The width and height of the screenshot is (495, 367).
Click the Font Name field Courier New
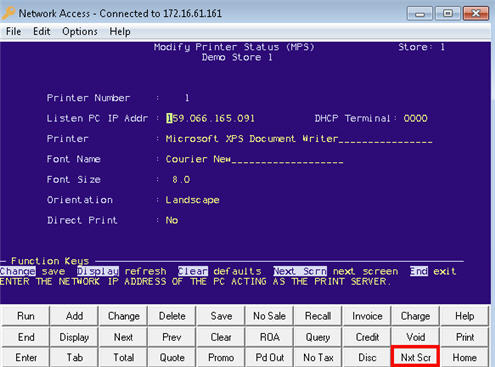pyautogui.click(x=254, y=159)
